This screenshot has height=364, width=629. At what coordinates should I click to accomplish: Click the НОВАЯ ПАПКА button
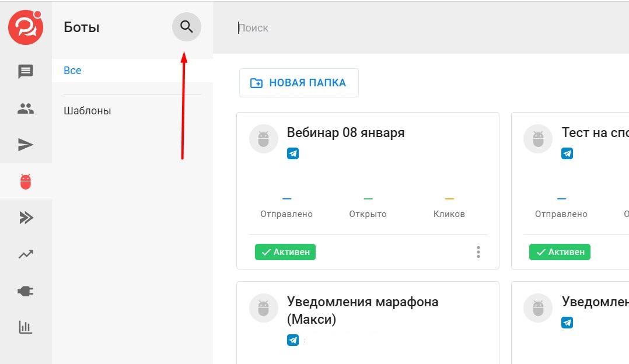[299, 83]
